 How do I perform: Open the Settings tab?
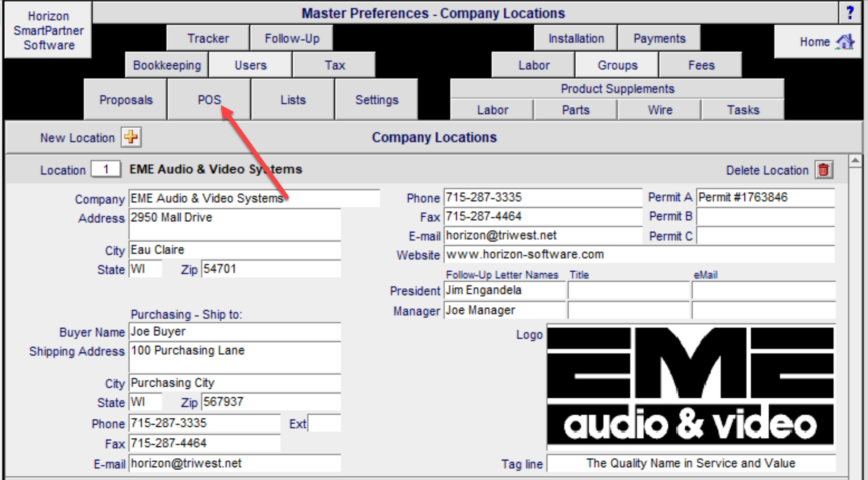pyautogui.click(x=377, y=100)
